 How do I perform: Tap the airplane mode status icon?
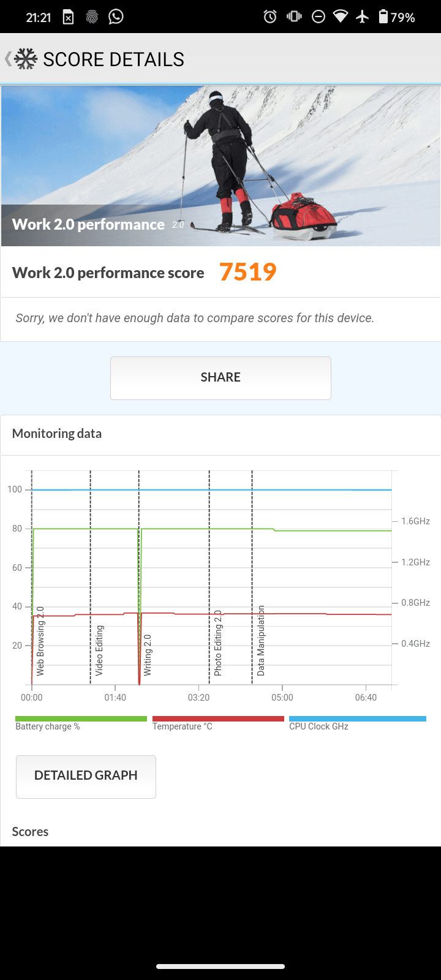[363, 17]
